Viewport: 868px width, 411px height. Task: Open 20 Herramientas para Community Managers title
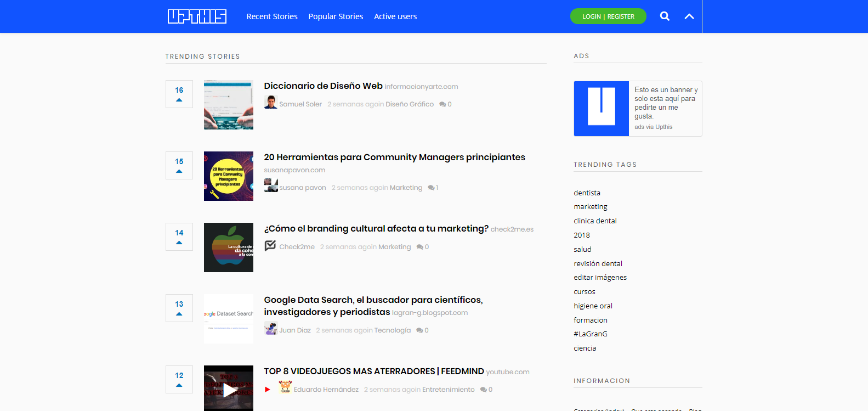tap(394, 157)
